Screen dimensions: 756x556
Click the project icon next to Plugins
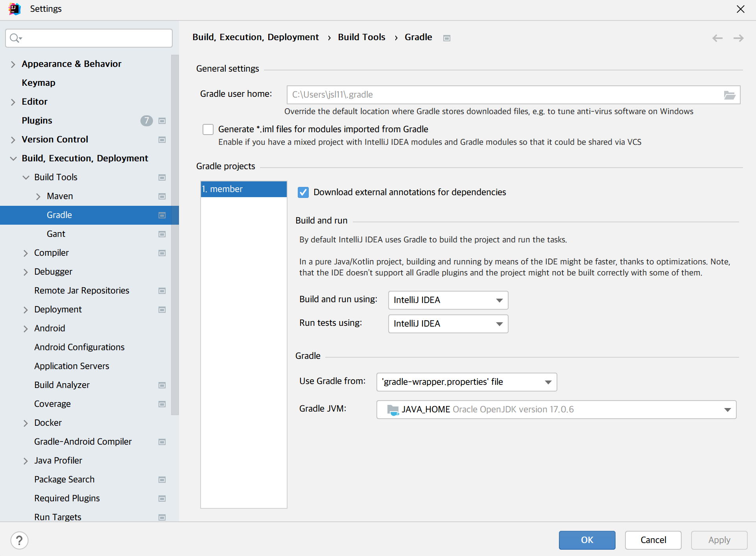(x=162, y=121)
